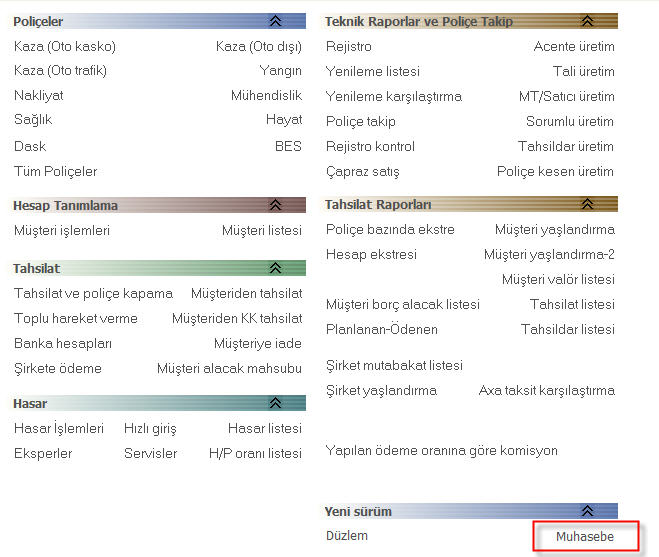The height and width of the screenshot is (557, 659).
Task: Open the Düzlem link
Action: click(x=347, y=535)
